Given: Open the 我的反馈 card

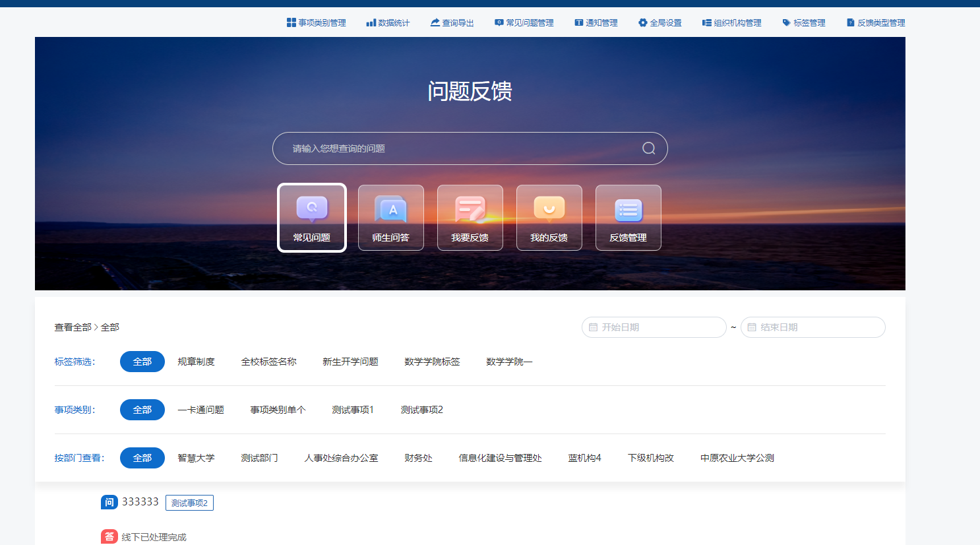Looking at the screenshot, I should click(549, 218).
